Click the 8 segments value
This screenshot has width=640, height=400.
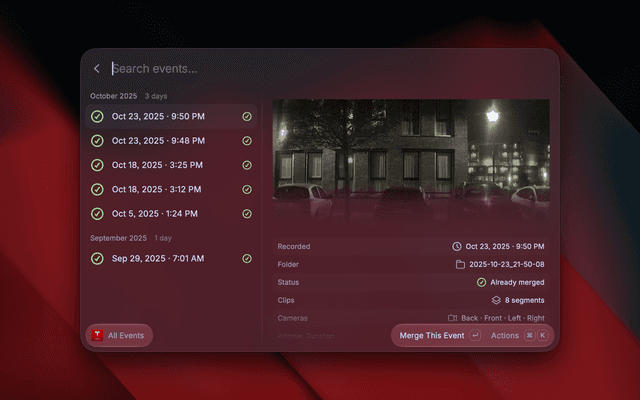(524, 300)
